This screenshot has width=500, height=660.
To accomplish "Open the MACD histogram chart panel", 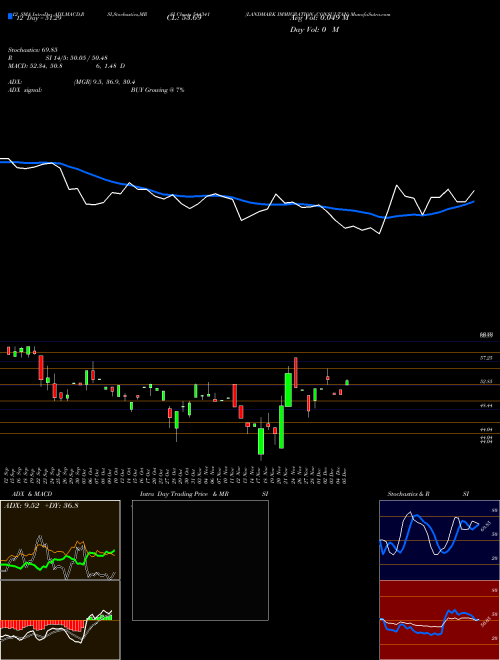I will point(60,620).
